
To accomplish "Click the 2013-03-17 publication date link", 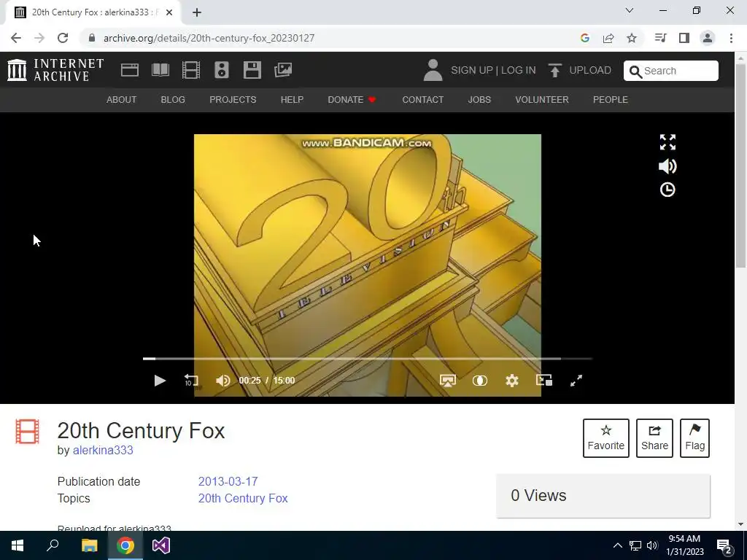I will tap(228, 481).
